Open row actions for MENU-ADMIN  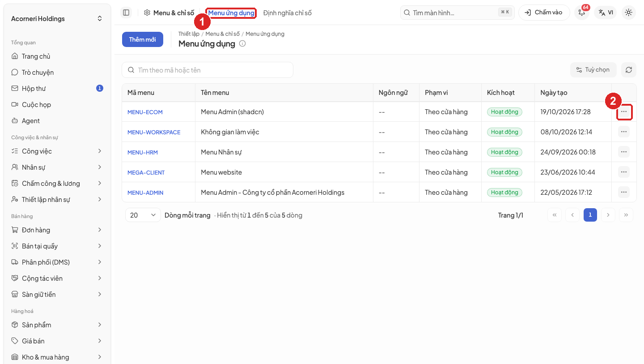click(x=624, y=192)
